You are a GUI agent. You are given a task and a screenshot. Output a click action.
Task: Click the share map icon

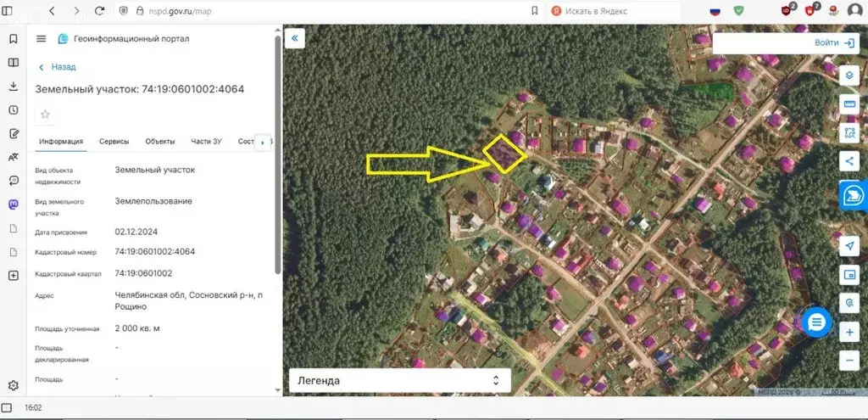[849, 161]
